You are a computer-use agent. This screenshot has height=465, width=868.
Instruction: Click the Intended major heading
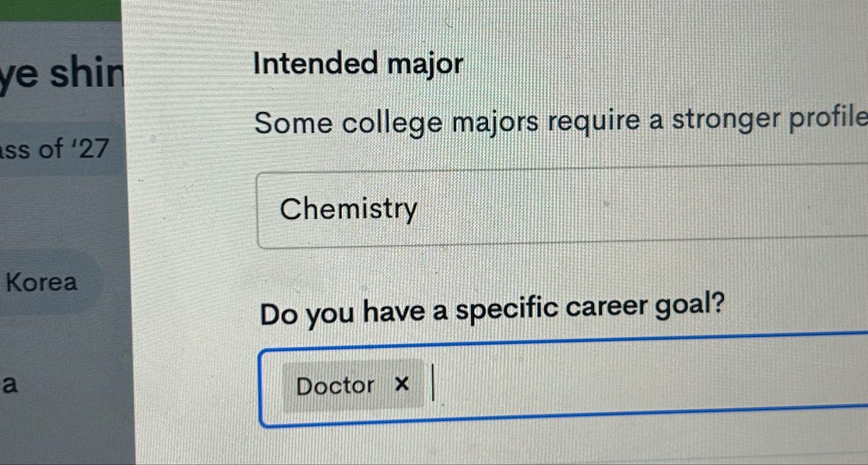358,65
